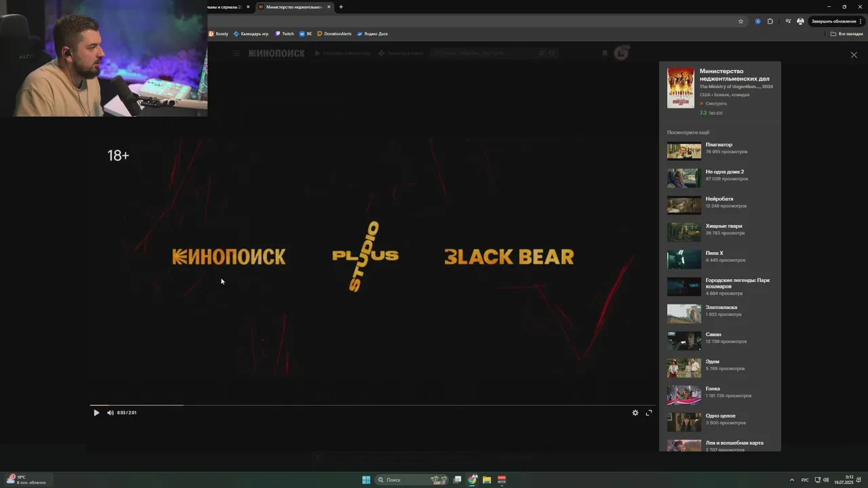Open the Пила X thumbnail
Viewport: 868px width, 488px height.
point(684,259)
